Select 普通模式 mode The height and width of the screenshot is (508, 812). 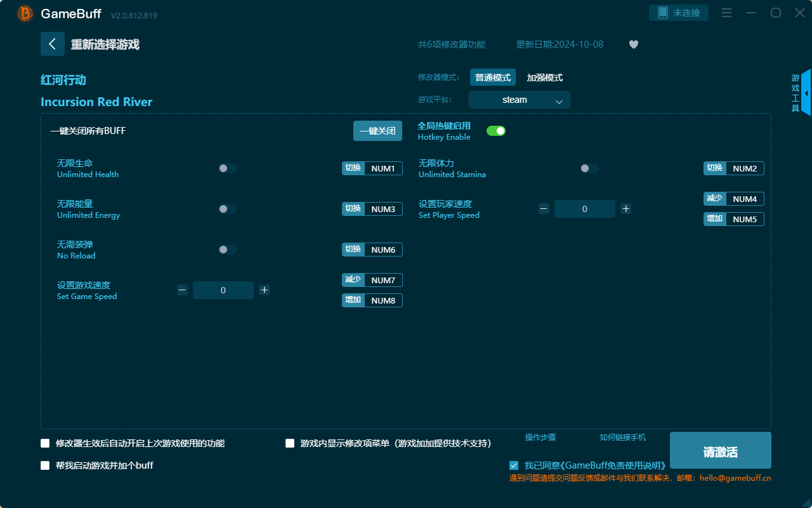pyautogui.click(x=493, y=77)
